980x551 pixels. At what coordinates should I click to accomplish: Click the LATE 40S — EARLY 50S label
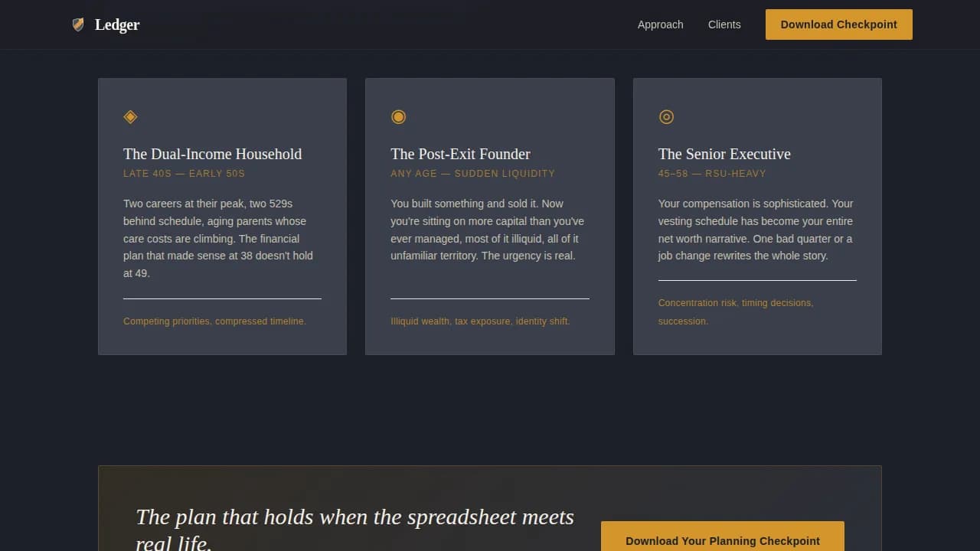click(184, 174)
